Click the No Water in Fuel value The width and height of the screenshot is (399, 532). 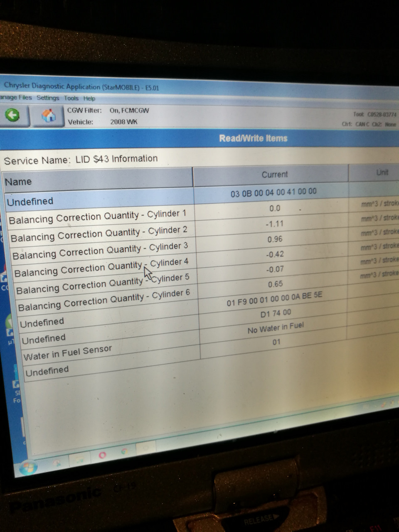[x=276, y=328]
